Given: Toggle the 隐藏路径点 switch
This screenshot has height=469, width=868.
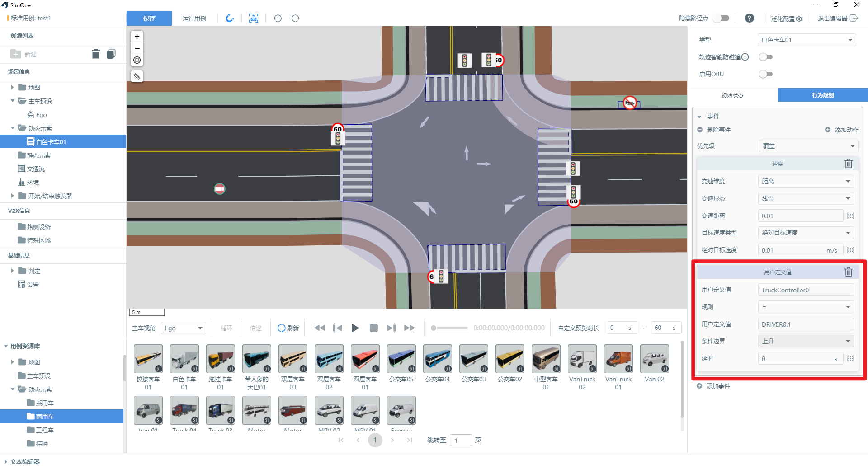Looking at the screenshot, I should (x=721, y=18).
